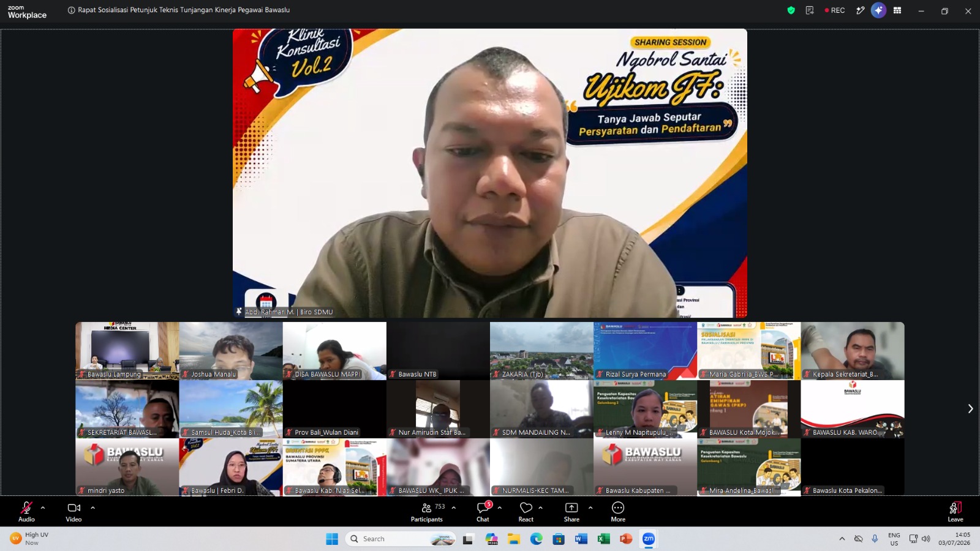Expand the Video options arrow
980x551 pixels.
click(x=92, y=508)
